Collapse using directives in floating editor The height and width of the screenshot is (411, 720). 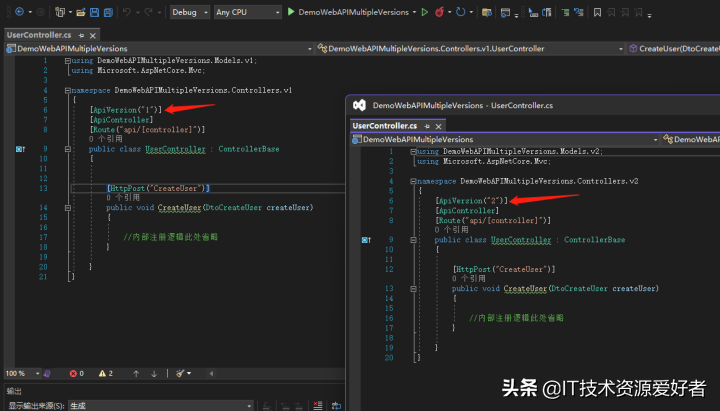click(413, 152)
